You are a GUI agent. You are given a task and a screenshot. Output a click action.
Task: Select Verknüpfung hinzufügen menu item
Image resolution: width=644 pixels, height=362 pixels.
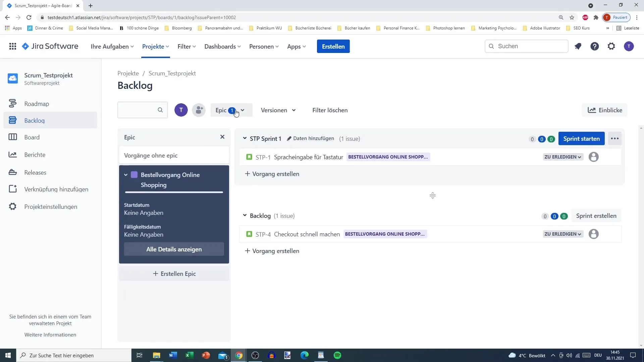(56, 189)
